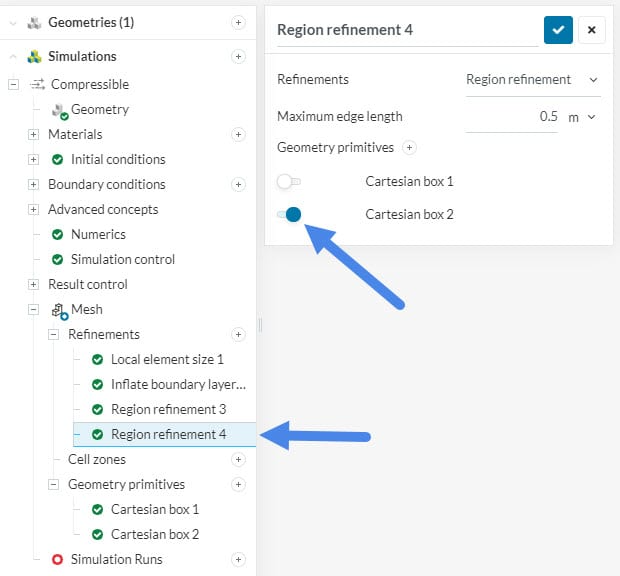Click the Compressible analysis type icon
Screen dimensions: 620x576
coord(38,84)
